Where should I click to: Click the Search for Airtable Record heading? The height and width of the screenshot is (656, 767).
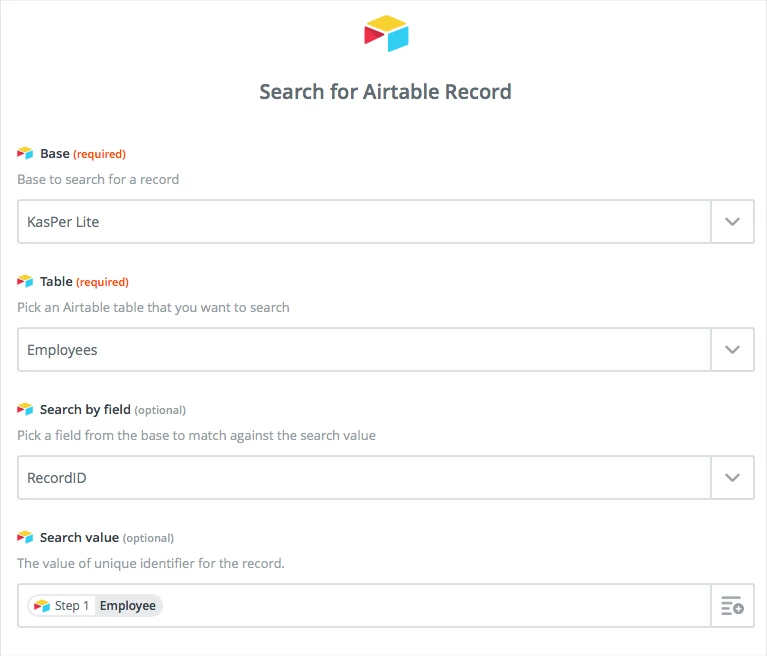[x=385, y=92]
